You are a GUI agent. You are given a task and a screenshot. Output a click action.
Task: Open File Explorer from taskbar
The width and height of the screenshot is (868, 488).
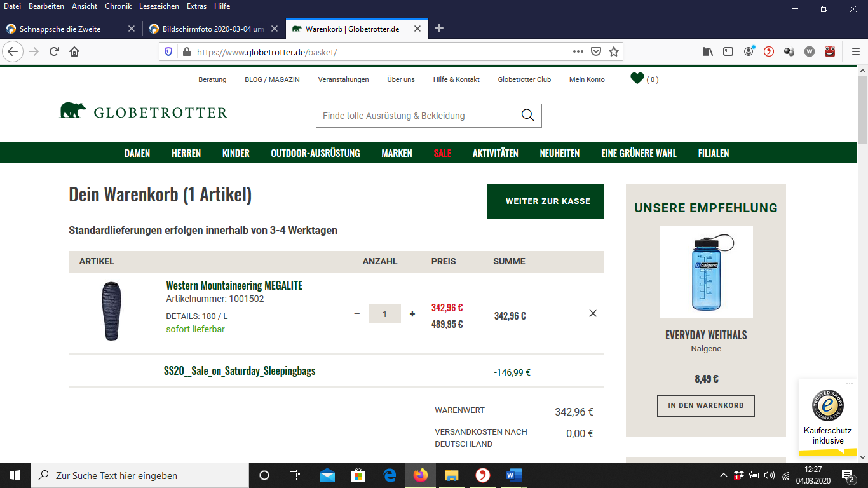[x=452, y=475]
